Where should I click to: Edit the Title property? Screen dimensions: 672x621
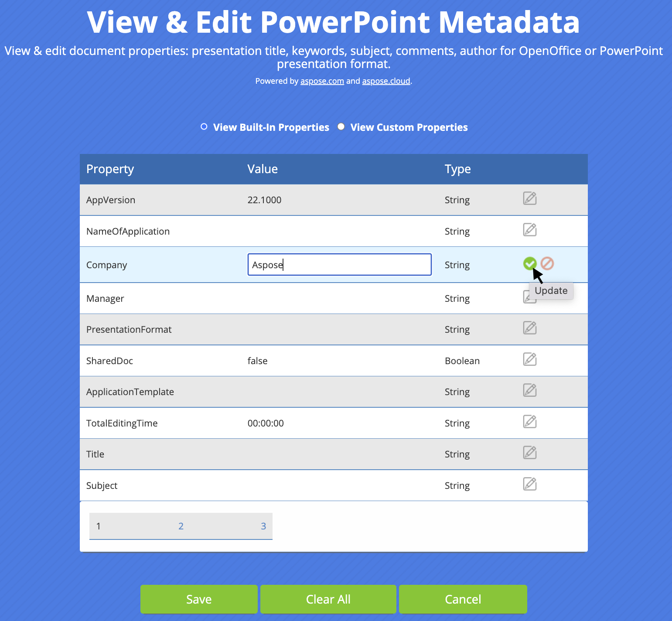click(x=529, y=453)
